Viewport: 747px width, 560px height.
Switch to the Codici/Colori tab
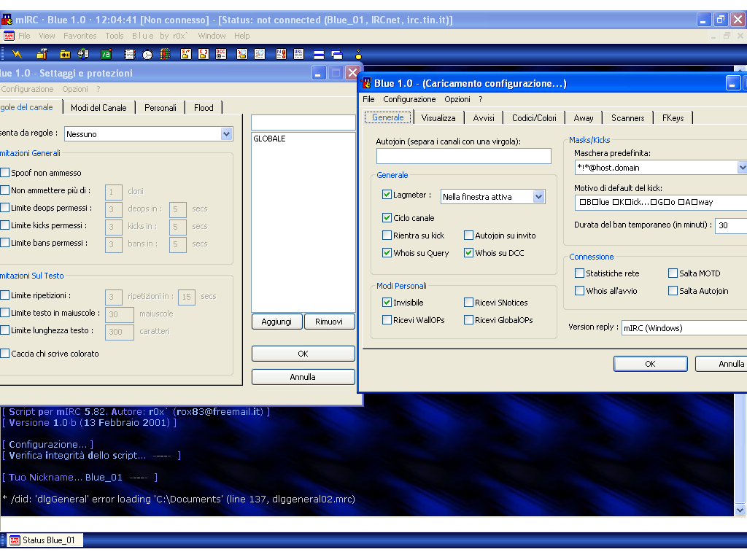click(533, 117)
